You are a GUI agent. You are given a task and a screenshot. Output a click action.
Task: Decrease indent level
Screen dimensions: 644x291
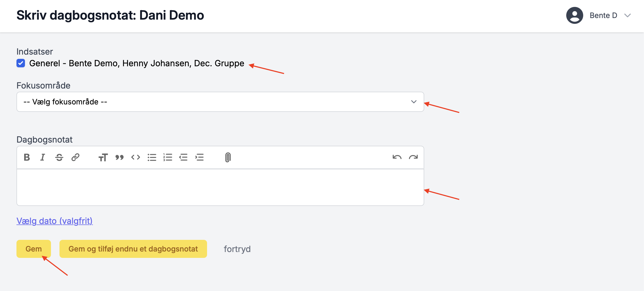(x=183, y=157)
